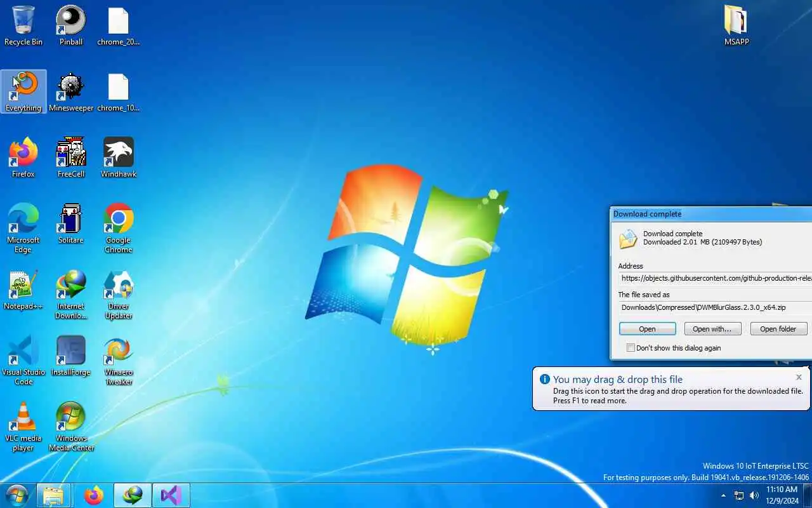
Task: Click the Open with... button
Action: click(x=712, y=329)
